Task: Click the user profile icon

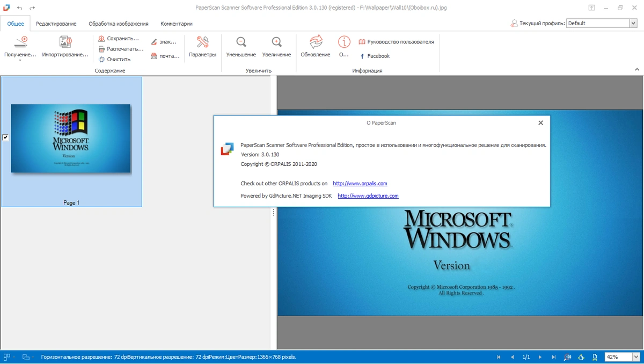Action: 514,23
